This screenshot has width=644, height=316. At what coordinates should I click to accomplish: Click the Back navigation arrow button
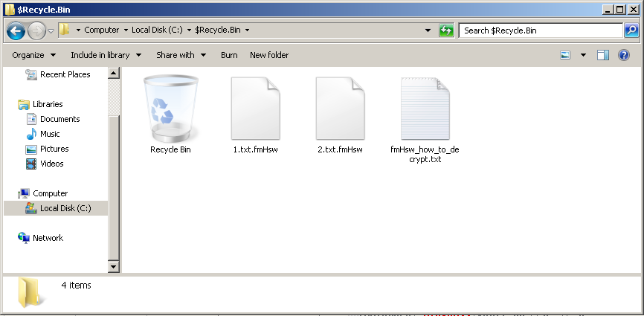tap(16, 30)
